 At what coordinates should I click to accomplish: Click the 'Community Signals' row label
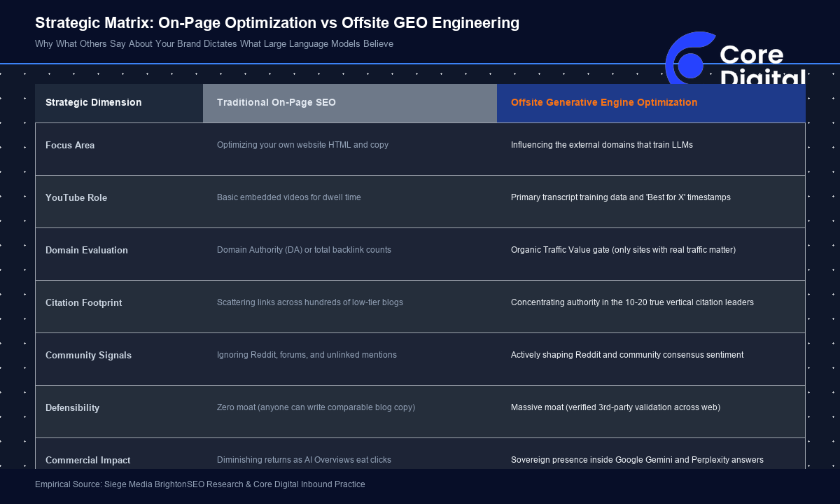coord(88,356)
